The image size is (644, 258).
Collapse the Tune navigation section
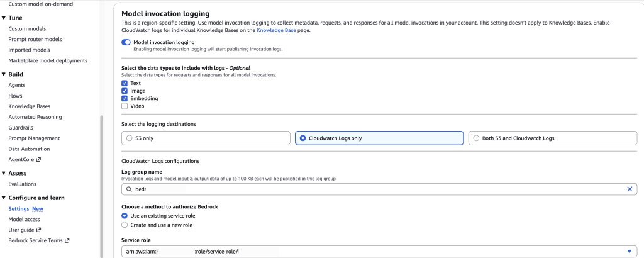pos(4,18)
